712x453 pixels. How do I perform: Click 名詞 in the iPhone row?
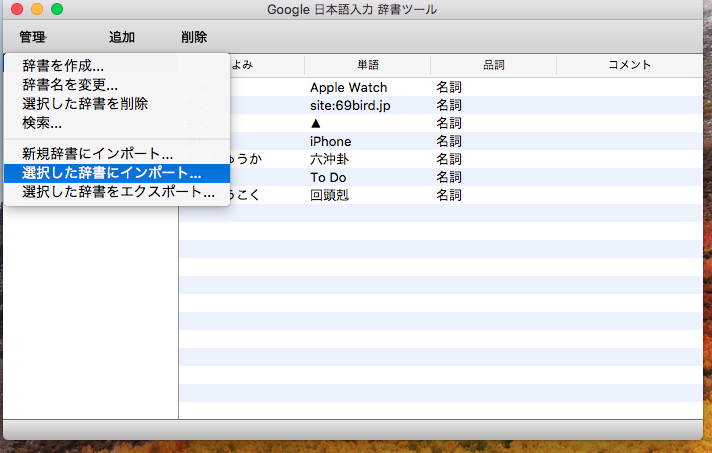pos(449,141)
